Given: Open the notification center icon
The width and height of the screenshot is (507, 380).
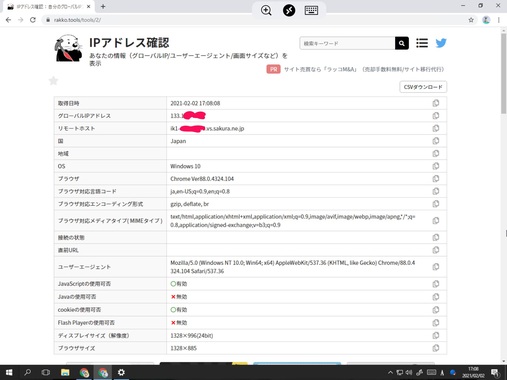Looking at the screenshot, I should click(495, 372).
